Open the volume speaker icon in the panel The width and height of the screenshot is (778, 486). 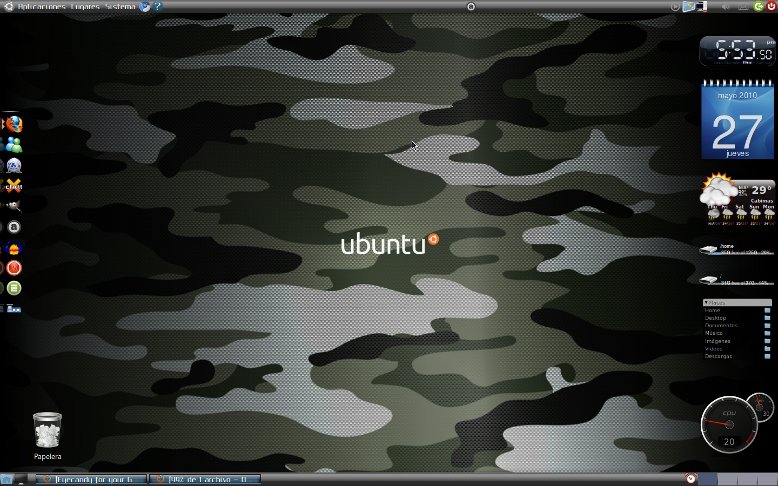[x=726, y=6]
